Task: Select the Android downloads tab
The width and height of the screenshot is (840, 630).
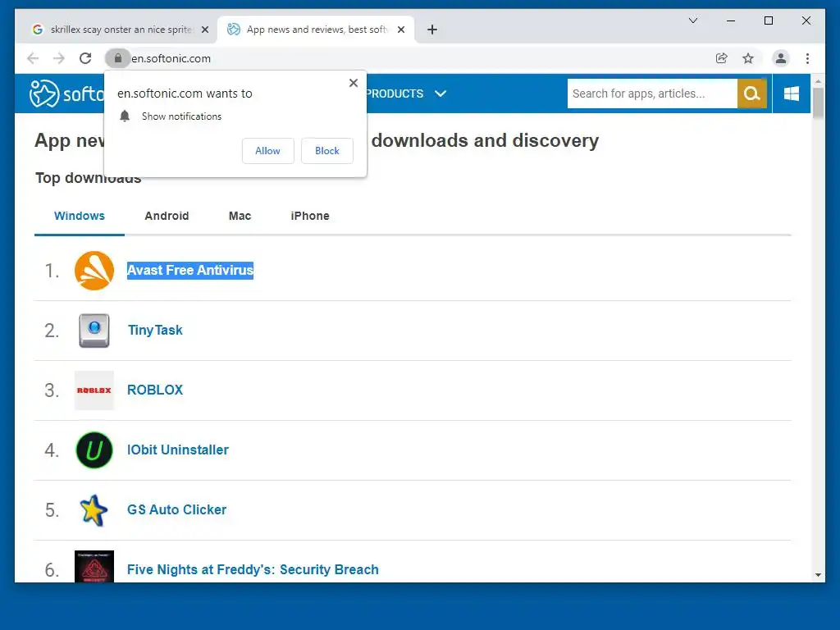Action: click(x=167, y=216)
